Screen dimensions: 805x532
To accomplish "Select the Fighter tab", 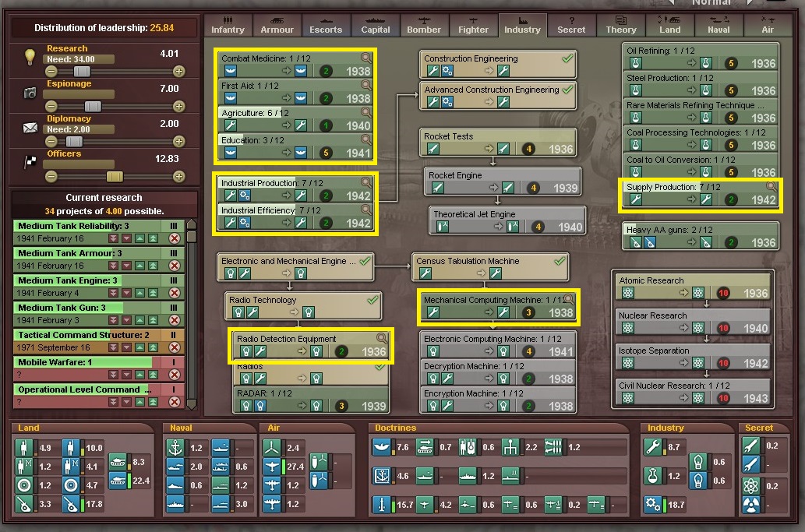I will pos(473,25).
